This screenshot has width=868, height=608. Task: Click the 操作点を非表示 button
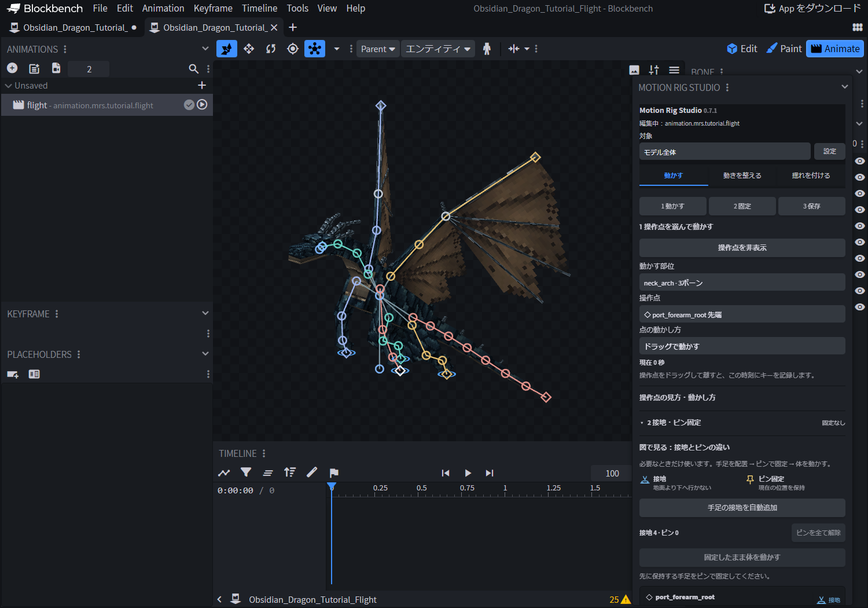pyautogui.click(x=742, y=248)
